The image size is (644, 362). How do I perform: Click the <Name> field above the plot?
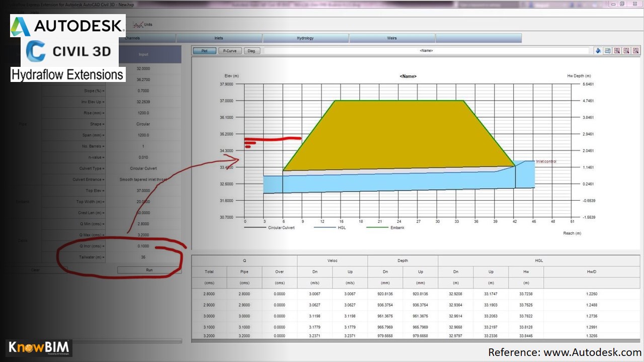click(x=426, y=51)
